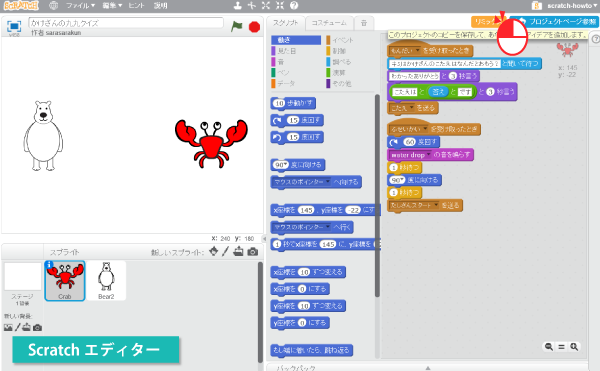
Task: Click ヒント in the menu bar
Action: [x=137, y=5]
